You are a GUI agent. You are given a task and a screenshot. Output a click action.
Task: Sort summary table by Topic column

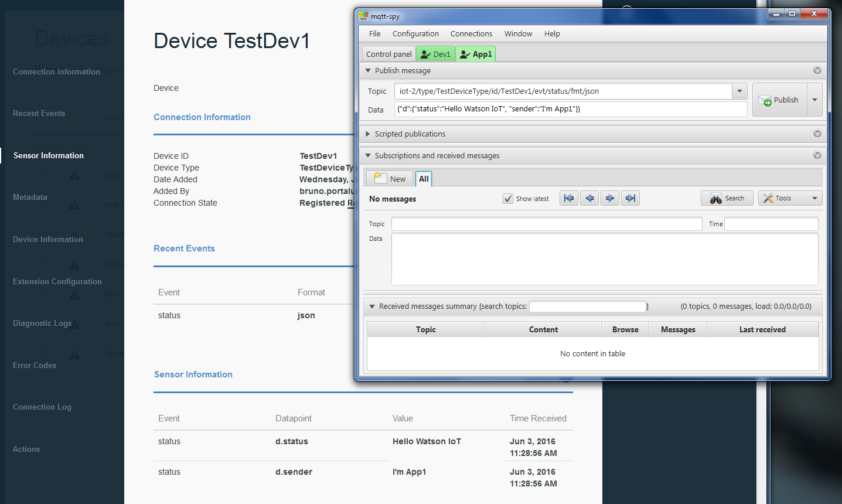pyautogui.click(x=426, y=329)
